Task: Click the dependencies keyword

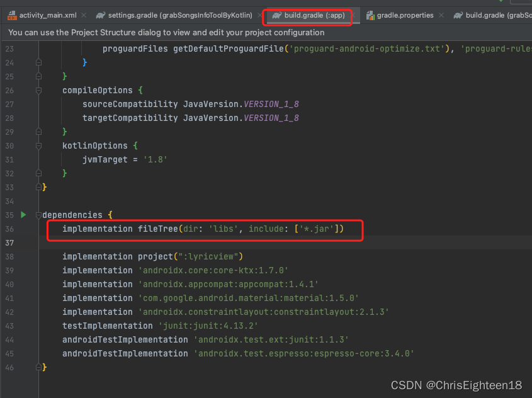Action: click(x=72, y=215)
